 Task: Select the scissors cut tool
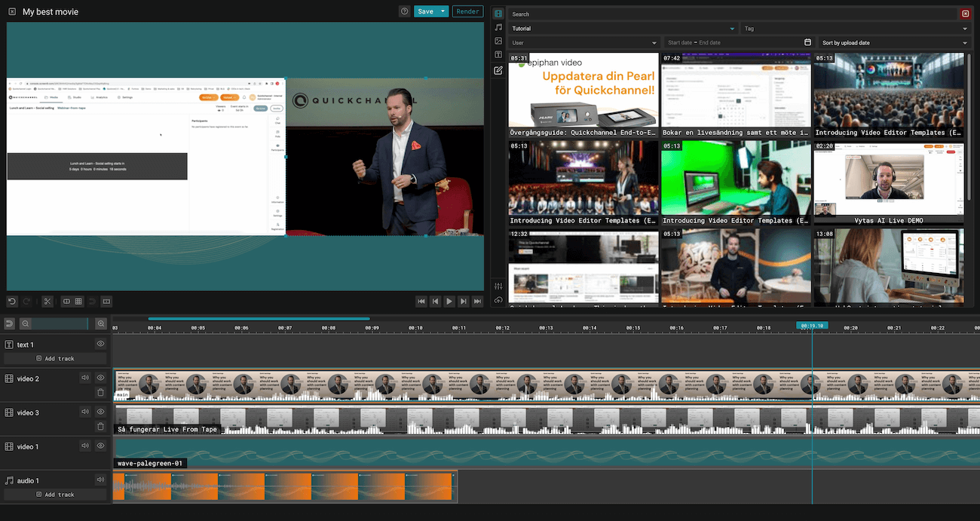pos(47,301)
